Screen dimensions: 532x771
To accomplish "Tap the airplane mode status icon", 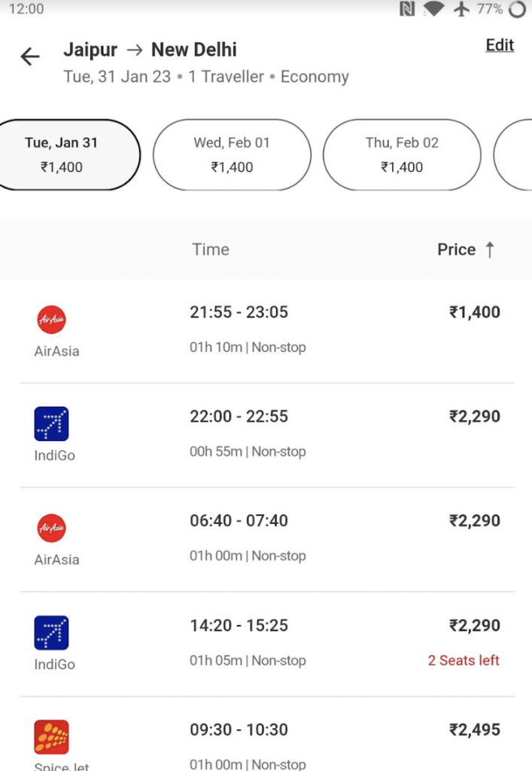I will [461, 9].
